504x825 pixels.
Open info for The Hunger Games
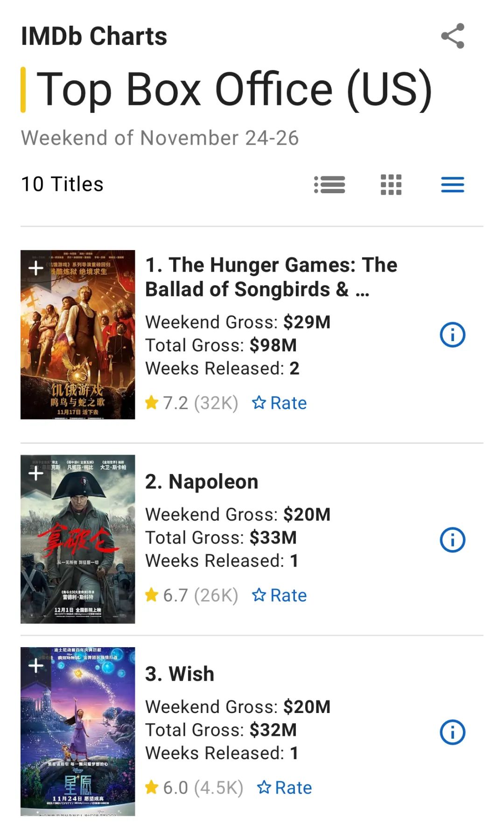tap(453, 335)
